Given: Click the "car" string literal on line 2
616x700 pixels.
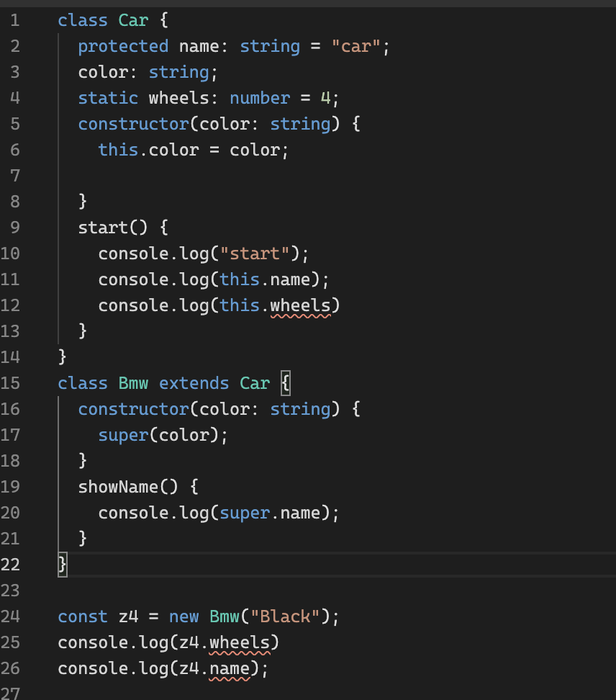Looking at the screenshot, I should [x=355, y=46].
